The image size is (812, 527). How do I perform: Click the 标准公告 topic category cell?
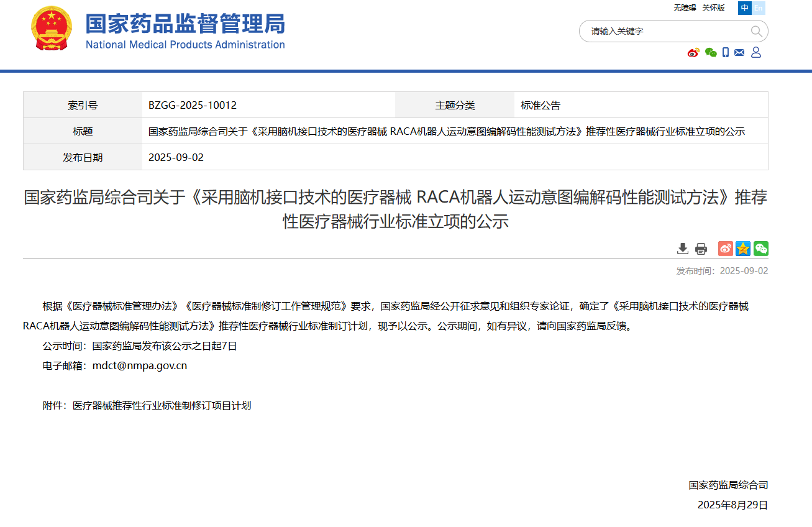click(541, 106)
